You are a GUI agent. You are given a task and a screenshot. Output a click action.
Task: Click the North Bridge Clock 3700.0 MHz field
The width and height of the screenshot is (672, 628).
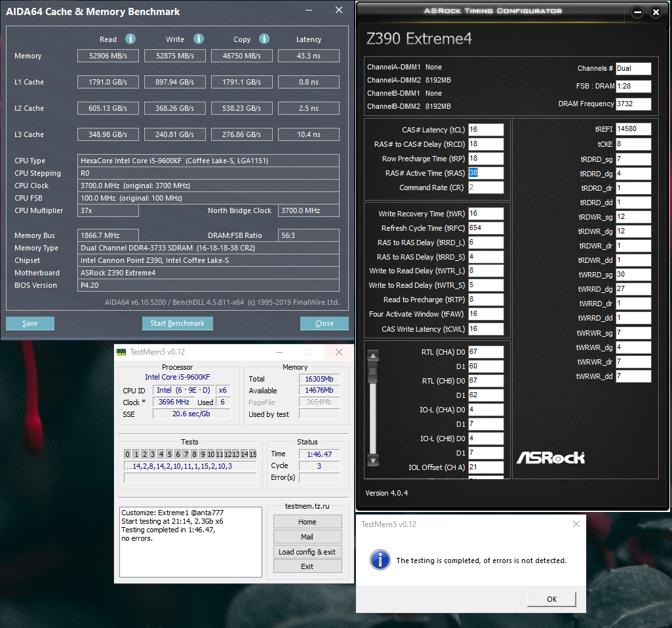[309, 210]
